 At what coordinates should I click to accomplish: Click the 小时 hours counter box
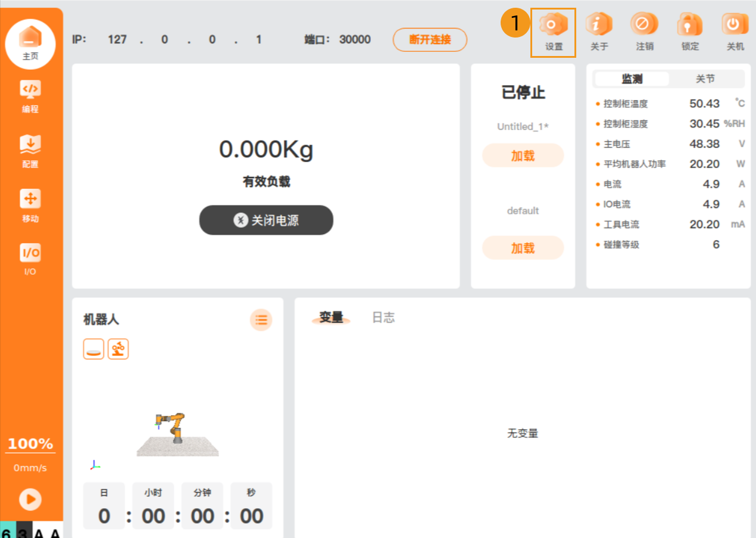click(x=153, y=506)
